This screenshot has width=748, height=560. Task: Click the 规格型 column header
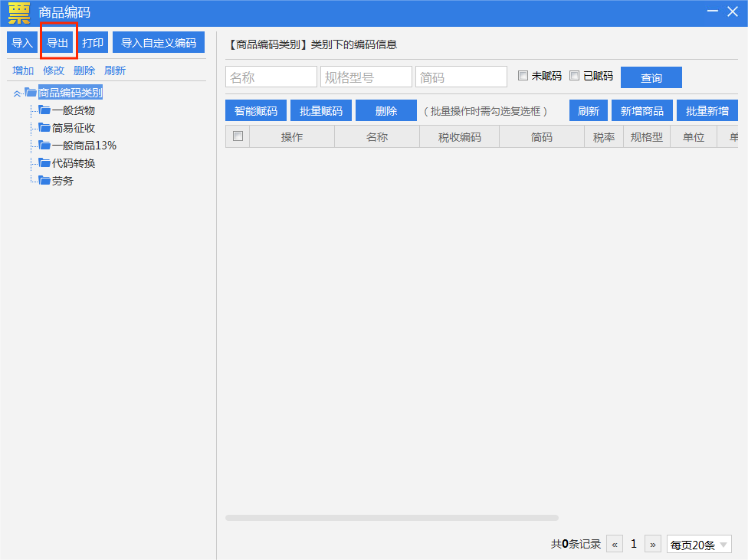(x=647, y=137)
